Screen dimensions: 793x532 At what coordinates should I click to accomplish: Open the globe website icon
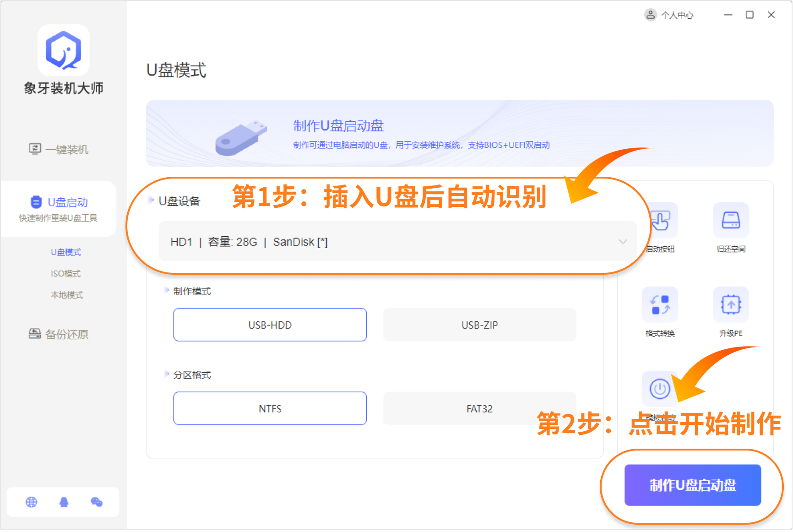pyautogui.click(x=32, y=502)
